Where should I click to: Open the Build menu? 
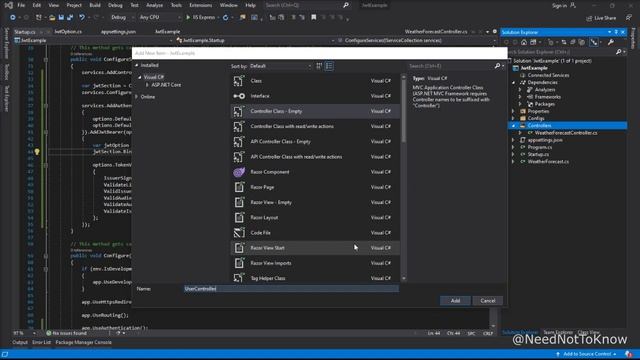pyautogui.click(x=95, y=5)
